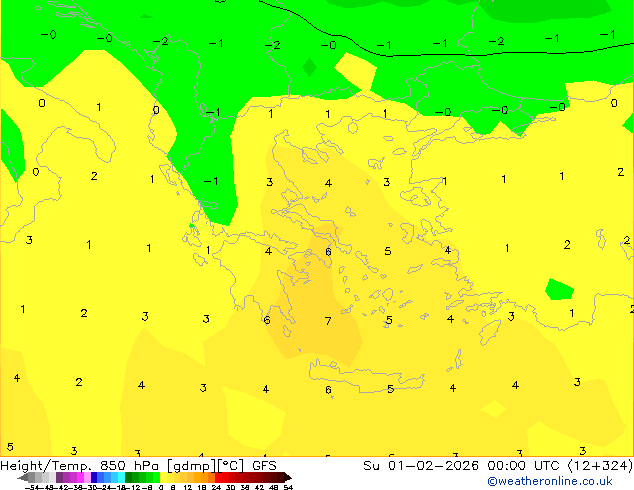Click the small green diamond in the northern map

[x=309, y=67]
